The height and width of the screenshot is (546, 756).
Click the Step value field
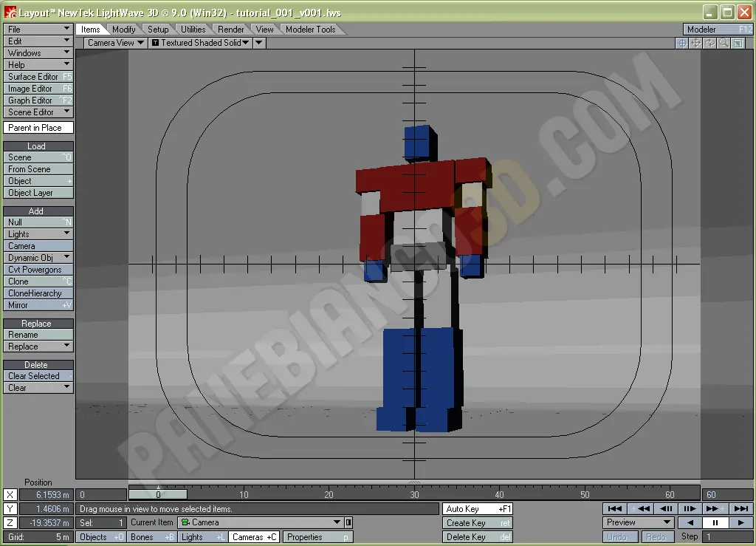(x=727, y=536)
